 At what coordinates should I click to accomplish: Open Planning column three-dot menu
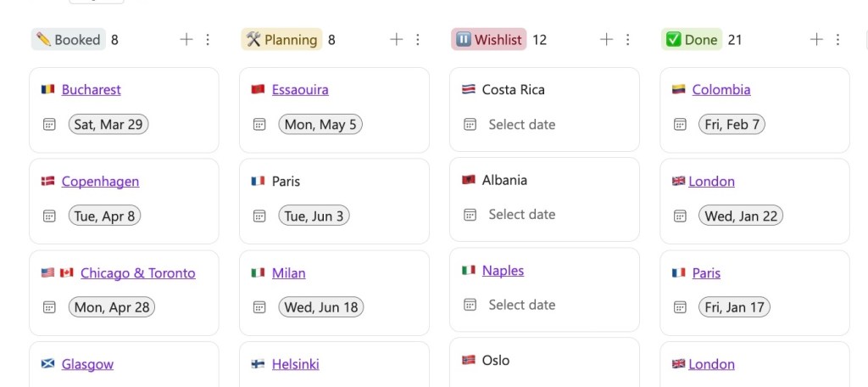[418, 39]
